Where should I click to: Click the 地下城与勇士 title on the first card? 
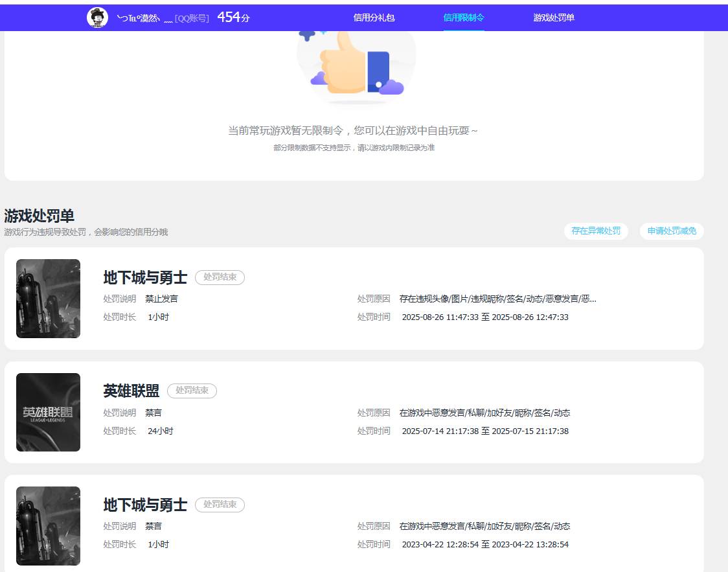coord(144,277)
